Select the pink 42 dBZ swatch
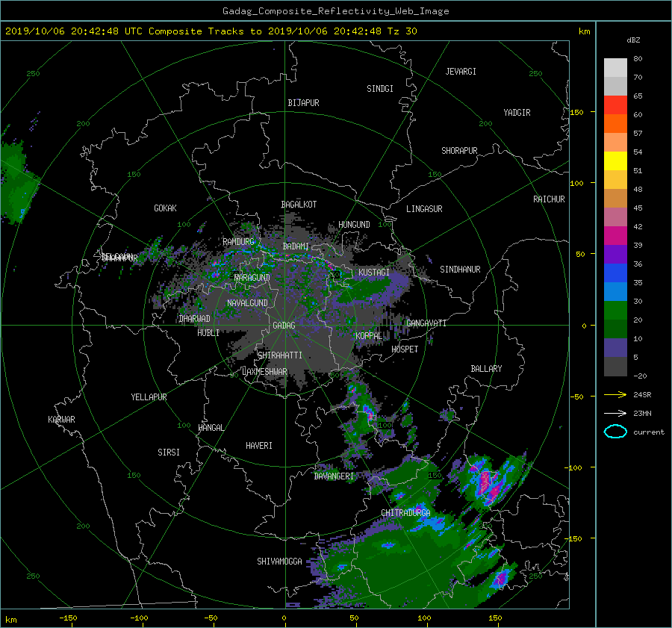 [x=615, y=217]
